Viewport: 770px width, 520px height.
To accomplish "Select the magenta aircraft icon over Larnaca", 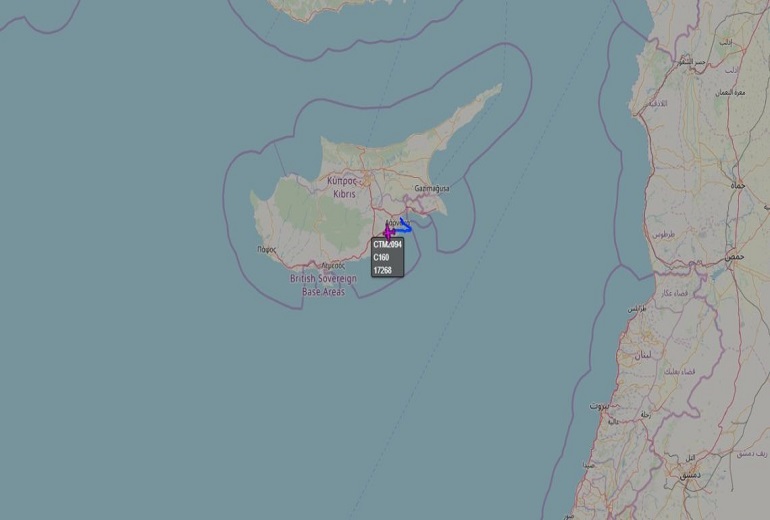I will click(389, 232).
